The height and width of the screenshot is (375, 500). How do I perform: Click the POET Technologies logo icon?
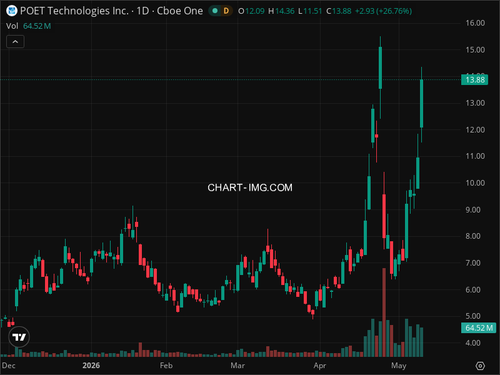12,11
